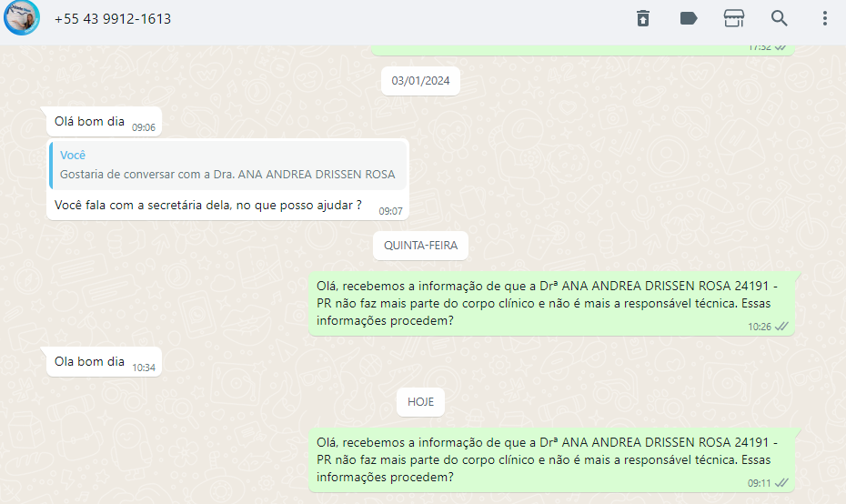This screenshot has height=504, width=846.
Task: Jump to quoted 'Você' message about Dra. Ana
Action: (227, 165)
